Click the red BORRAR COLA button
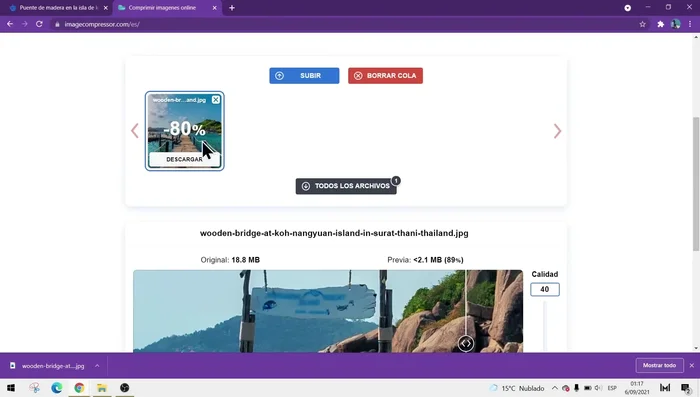This screenshot has width=700, height=397. pos(385,75)
